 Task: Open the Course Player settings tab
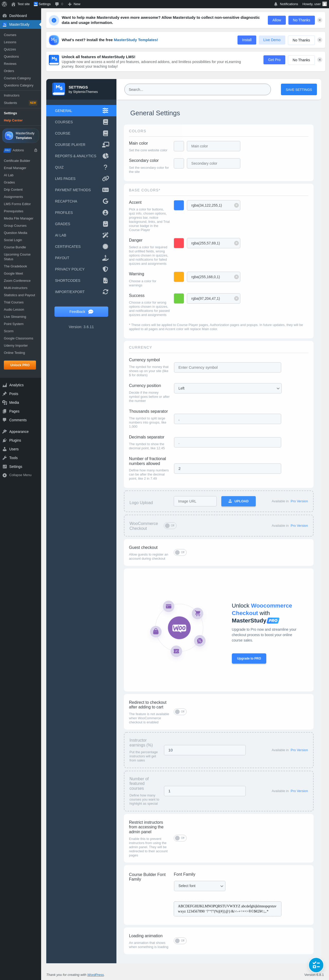click(x=81, y=145)
